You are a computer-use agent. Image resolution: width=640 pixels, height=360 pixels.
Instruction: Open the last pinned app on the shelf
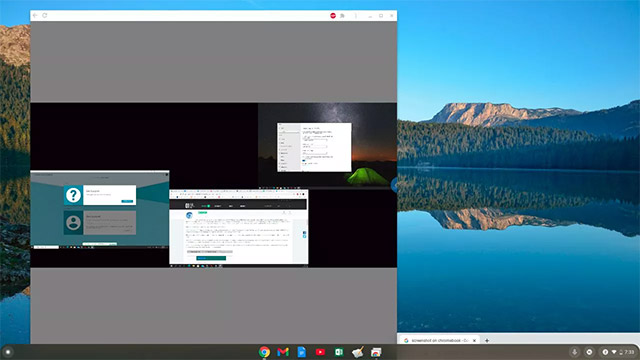[x=376, y=352]
